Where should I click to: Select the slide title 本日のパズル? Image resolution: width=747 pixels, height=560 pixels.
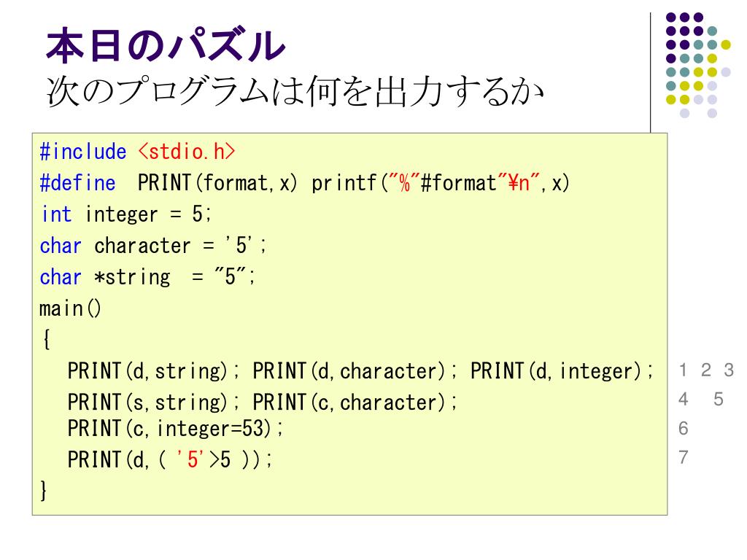tap(166, 45)
